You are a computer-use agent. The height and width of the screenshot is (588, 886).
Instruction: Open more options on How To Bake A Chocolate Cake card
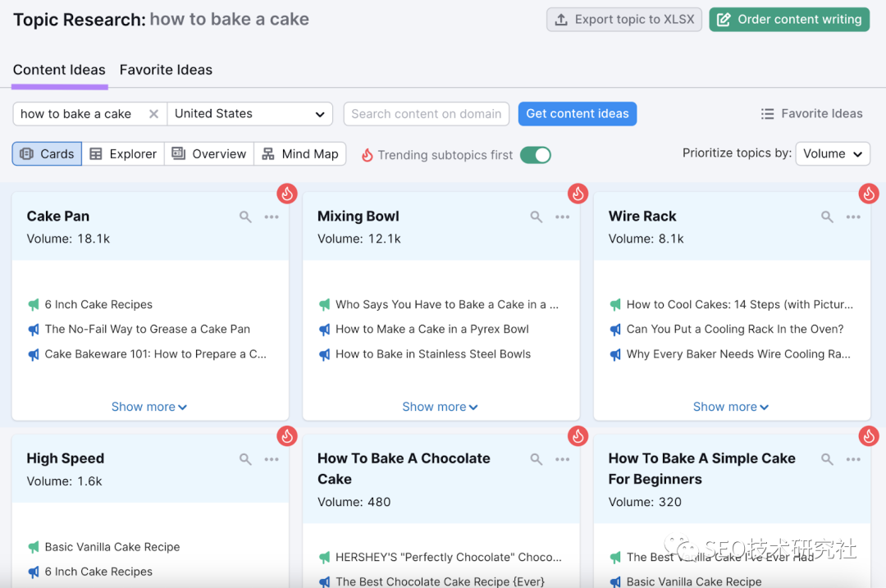click(562, 460)
